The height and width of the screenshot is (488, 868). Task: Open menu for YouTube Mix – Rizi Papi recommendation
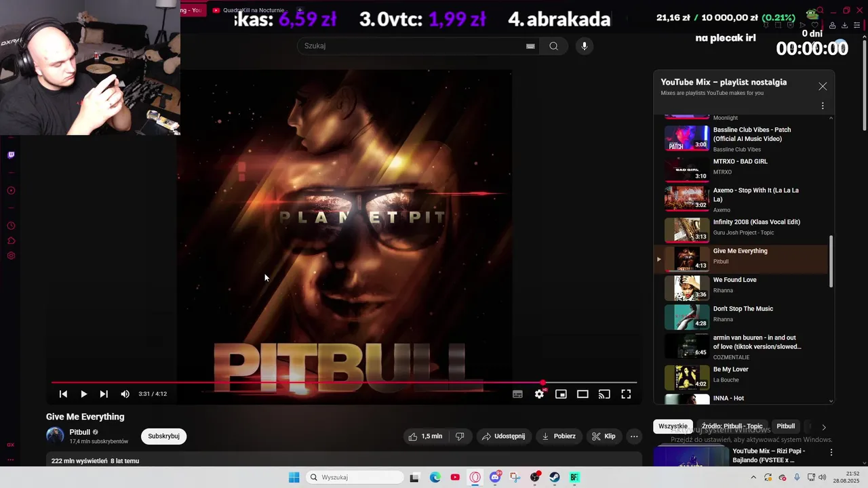pos(831,452)
